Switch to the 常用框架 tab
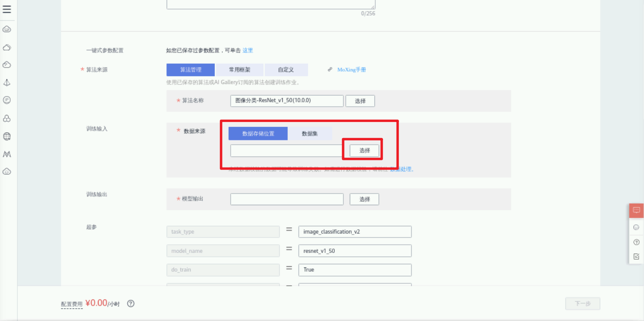 239,70
